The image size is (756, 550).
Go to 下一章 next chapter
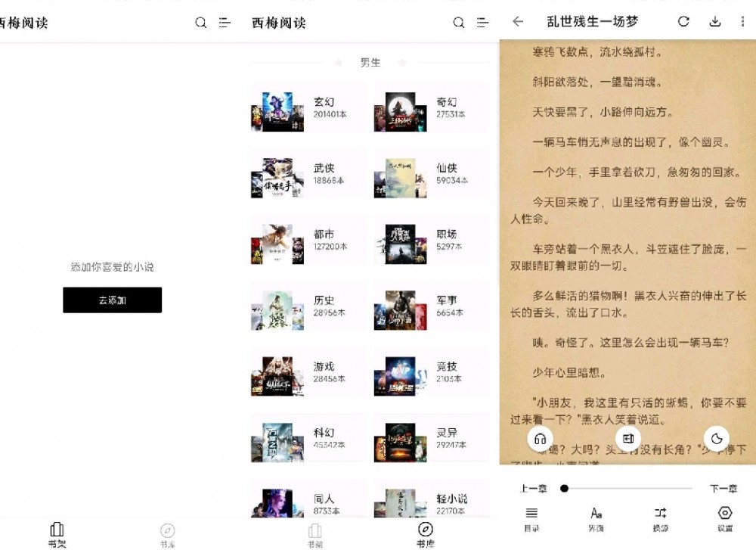723,488
